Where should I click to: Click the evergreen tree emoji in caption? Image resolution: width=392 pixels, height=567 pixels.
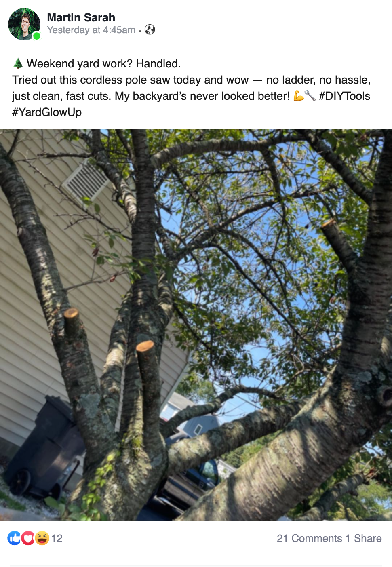coord(18,63)
